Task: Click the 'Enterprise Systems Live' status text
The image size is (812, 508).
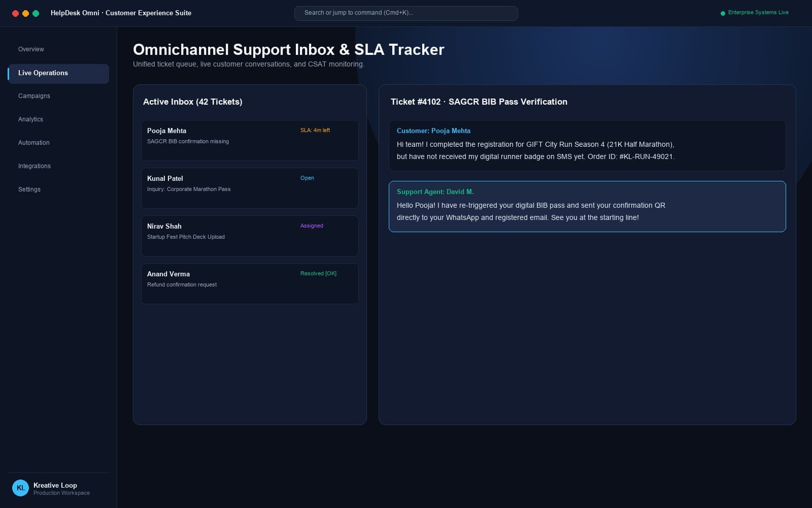Action: point(758,13)
